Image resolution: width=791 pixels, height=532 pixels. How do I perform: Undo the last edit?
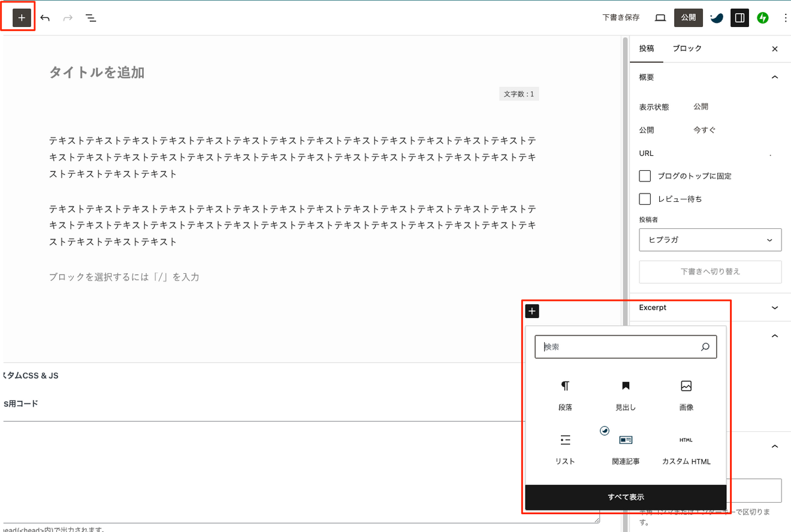pos(45,18)
